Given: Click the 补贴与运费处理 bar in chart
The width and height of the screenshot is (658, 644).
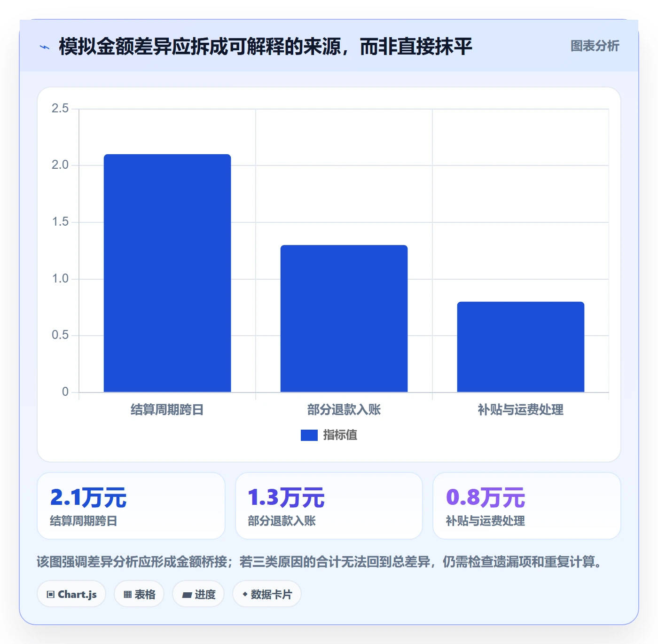Looking at the screenshot, I should coord(521,347).
